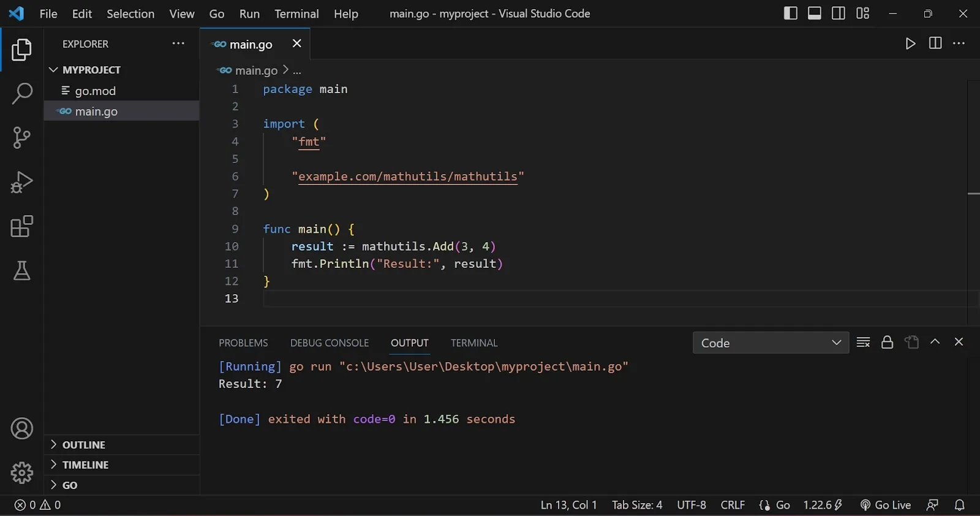The height and width of the screenshot is (516, 980).
Task: Open the File menu
Action: pos(48,13)
